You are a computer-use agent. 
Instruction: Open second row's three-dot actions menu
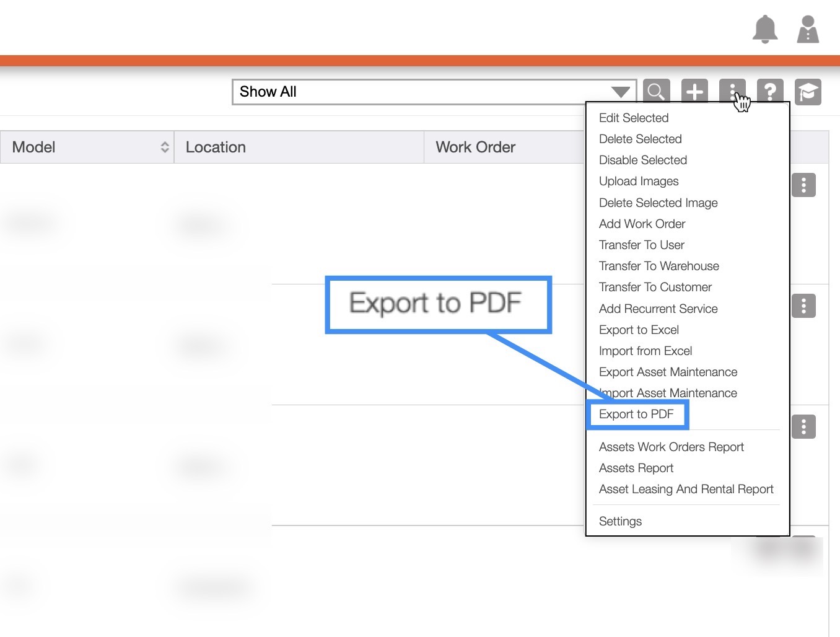[x=803, y=305]
